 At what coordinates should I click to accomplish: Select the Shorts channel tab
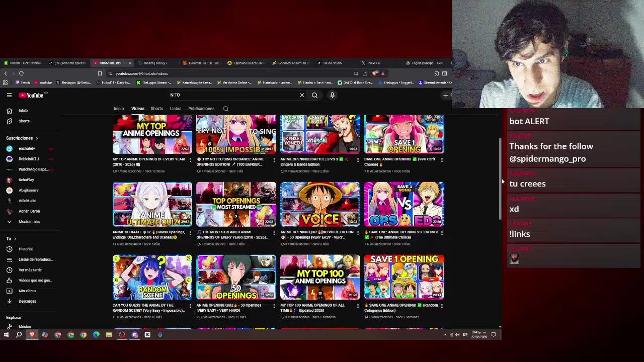156,109
